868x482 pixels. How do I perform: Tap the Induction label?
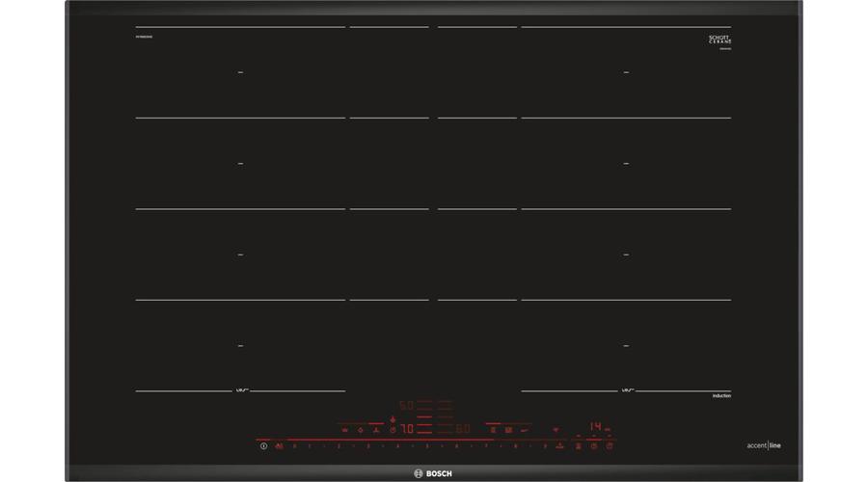(721, 396)
